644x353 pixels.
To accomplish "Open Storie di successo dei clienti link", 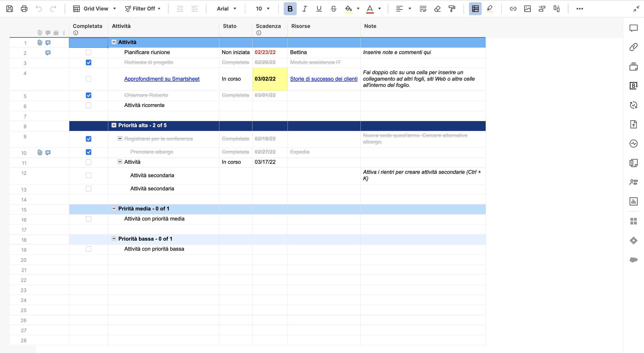I will (324, 79).
